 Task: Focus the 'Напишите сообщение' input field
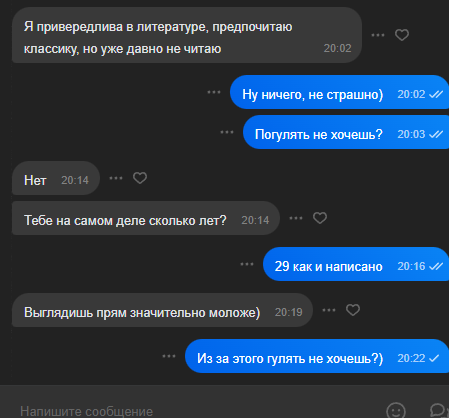[x=197, y=411]
